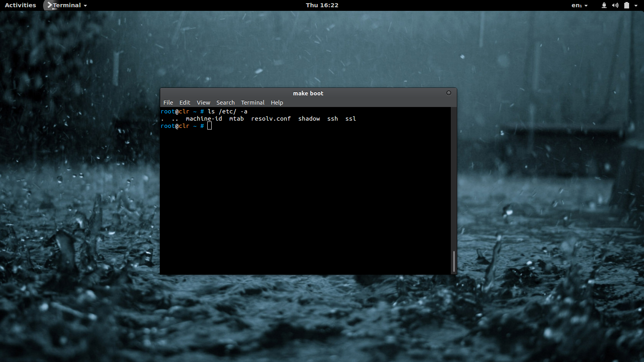Click the terminal prompt icon in top bar

pos(50,5)
